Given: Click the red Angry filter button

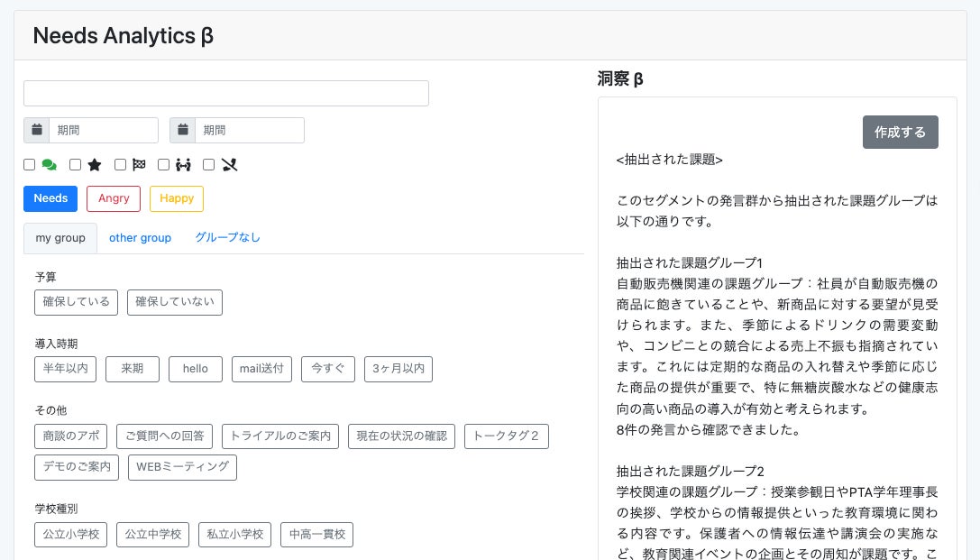Looking at the screenshot, I should coord(114,198).
